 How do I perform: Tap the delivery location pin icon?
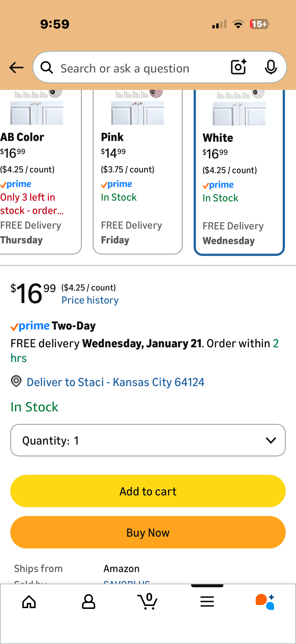pyautogui.click(x=16, y=381)
